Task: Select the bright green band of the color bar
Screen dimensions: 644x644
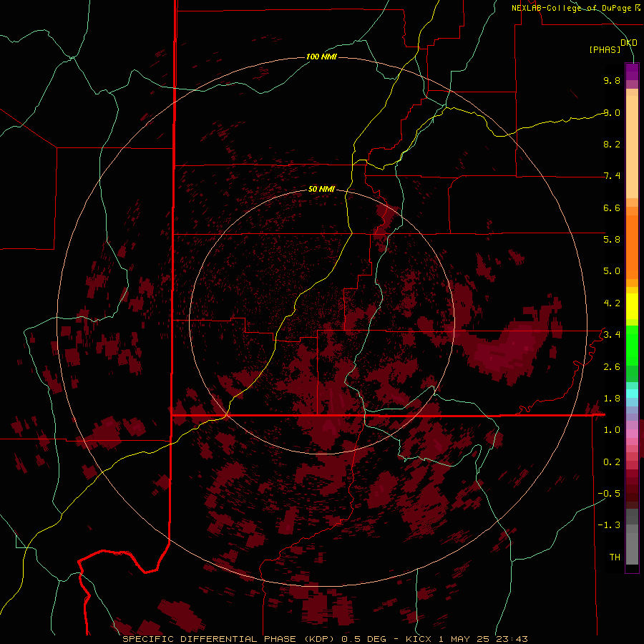Action: click(x=632, y=346)
